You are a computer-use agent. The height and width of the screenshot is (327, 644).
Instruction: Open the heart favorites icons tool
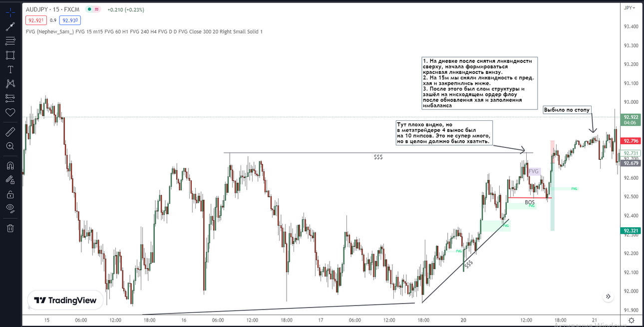10,112
